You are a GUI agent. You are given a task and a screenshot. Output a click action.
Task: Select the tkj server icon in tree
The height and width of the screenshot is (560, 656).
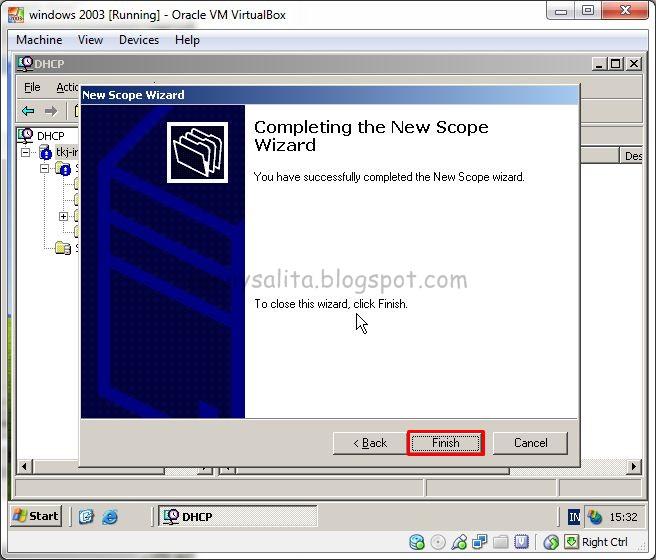click(45, 152)
